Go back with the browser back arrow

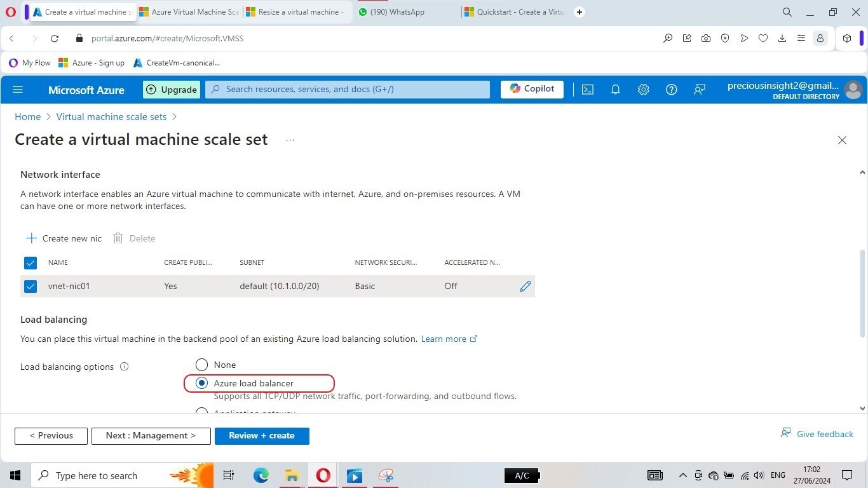11,38
